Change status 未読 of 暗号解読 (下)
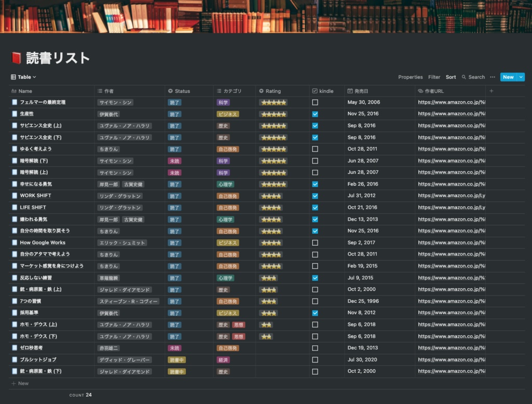Screen dimensions: 532x404 (x=175, y=161)
